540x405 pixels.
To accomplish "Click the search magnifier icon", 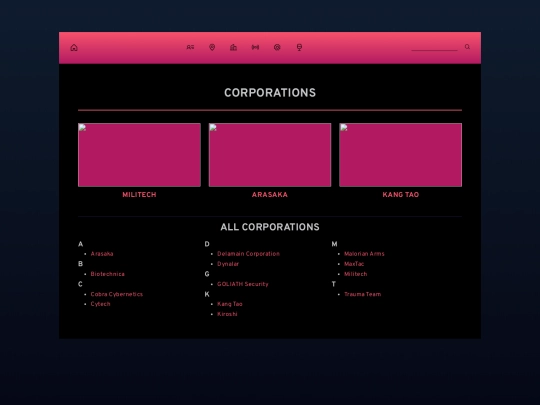I will (467, 47).
